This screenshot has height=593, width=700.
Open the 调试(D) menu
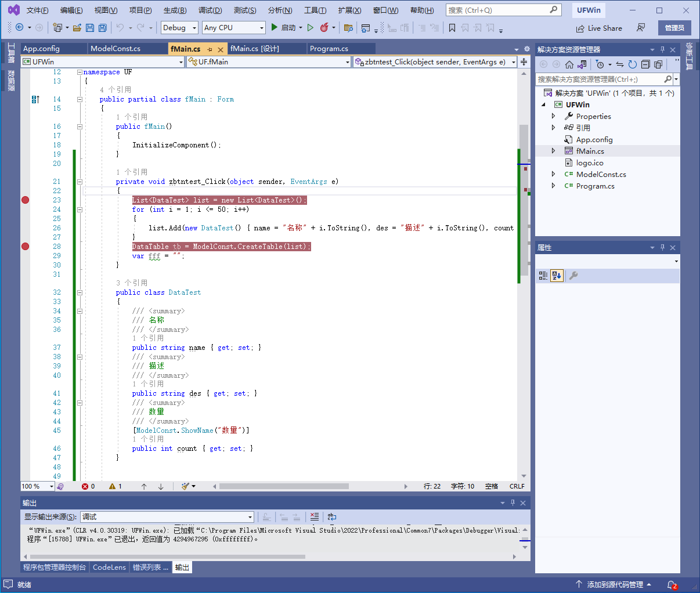[x=210, y=10]
